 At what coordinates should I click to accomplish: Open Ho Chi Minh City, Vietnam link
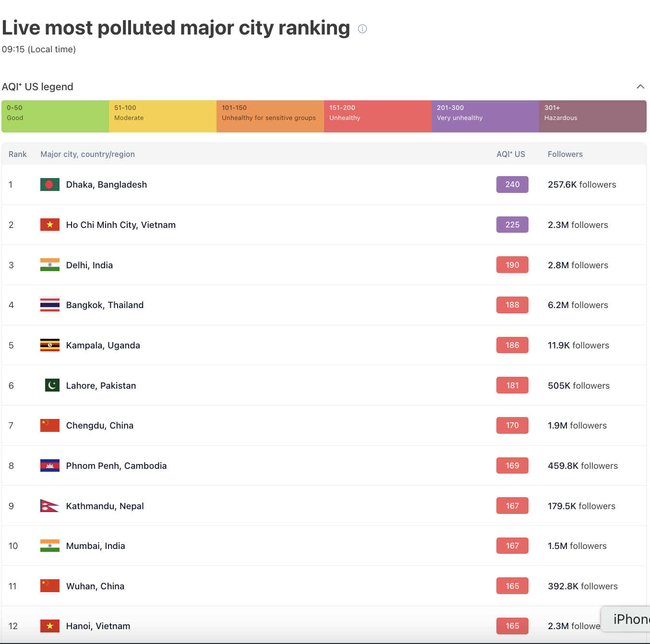[x=120, y=225]
